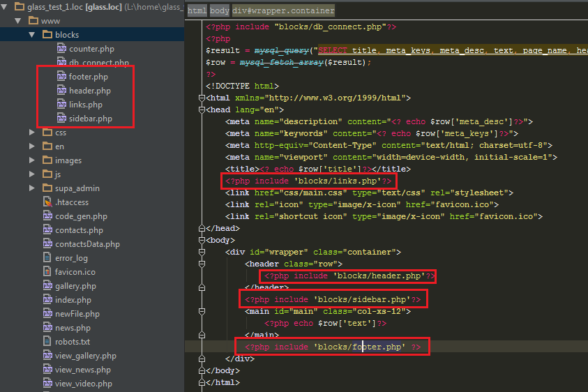Expand the supa_admin folder
Viewport: 588px width, 392px height.
[x=32, y=188]
